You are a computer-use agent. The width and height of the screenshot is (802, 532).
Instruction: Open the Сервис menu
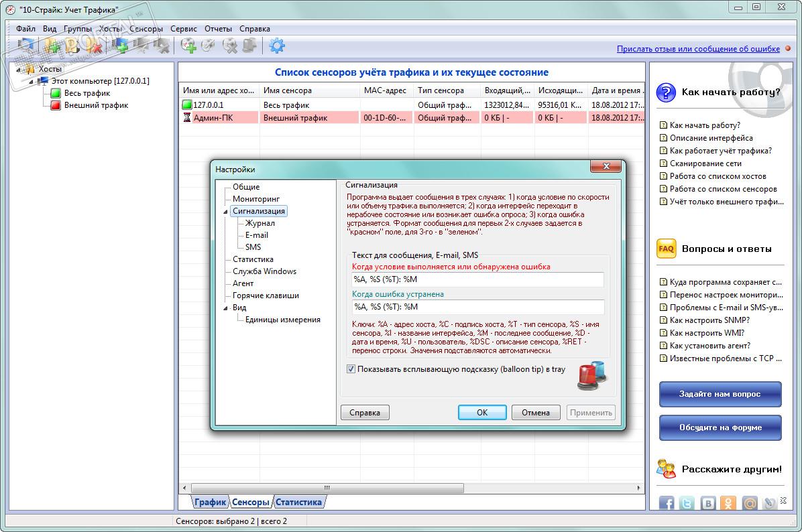(x=184, y=29)
